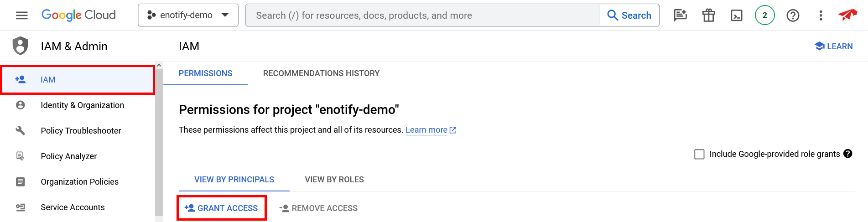Open the Gemini chat assistant icon
This screenshot has width=868, height=222.
[x=680, y=15]
